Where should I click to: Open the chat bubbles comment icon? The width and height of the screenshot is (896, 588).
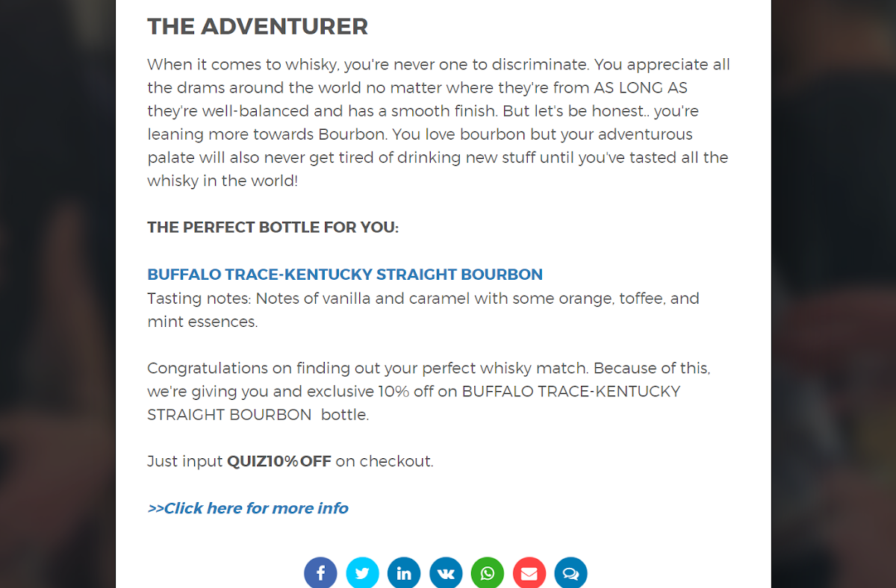click(571, 573)
